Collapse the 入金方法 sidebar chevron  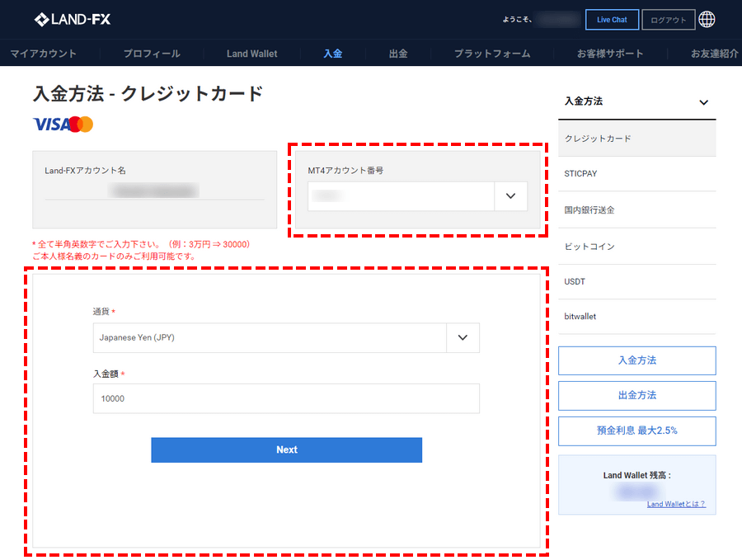click(x=704, y=102)
